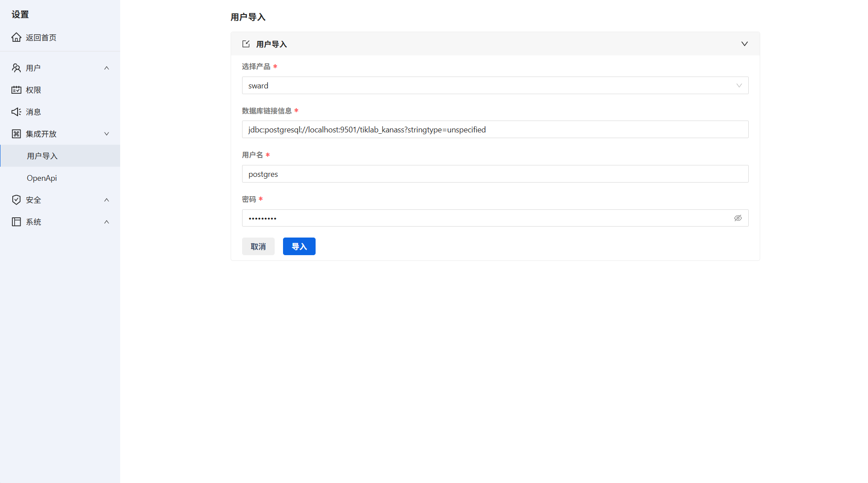Expand the 系统 section arrow
868x483 pixels.
107,222
